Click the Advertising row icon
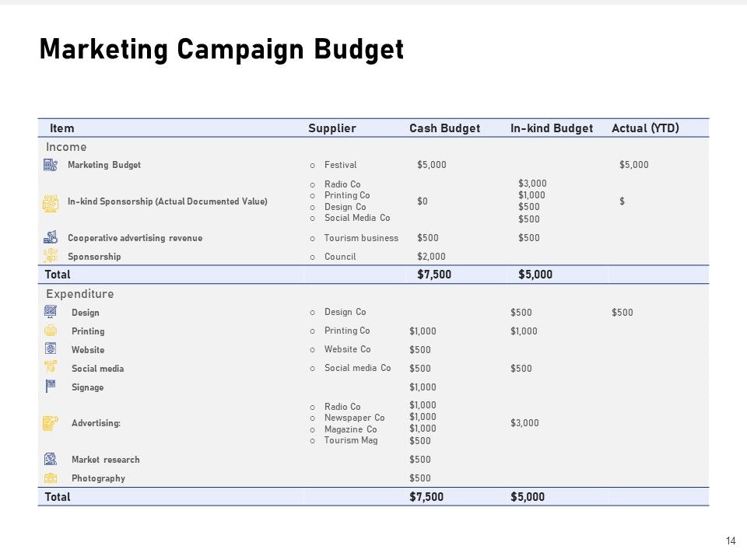 click(51, 423)
